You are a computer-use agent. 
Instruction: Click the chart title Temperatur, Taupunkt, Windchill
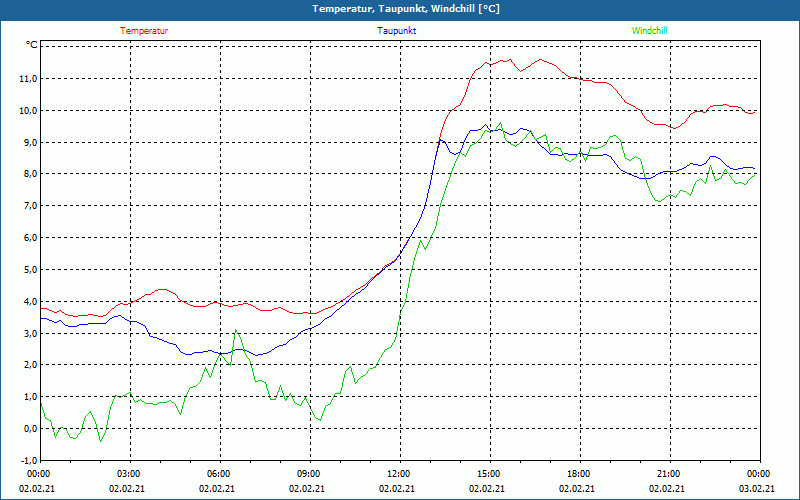tap(406, 9)
